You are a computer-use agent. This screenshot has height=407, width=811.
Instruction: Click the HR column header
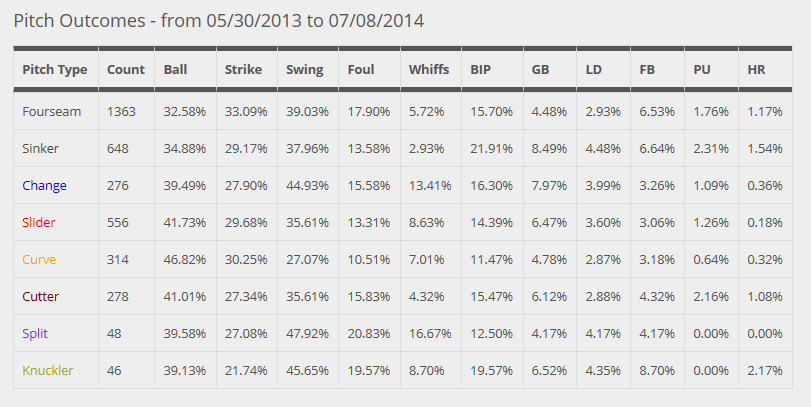point(756,70)
